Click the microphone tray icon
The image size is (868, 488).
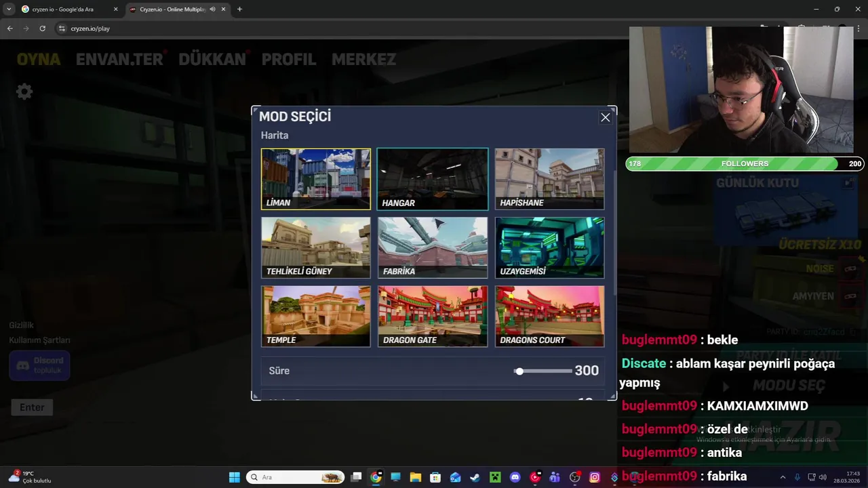tap(797, 477)
